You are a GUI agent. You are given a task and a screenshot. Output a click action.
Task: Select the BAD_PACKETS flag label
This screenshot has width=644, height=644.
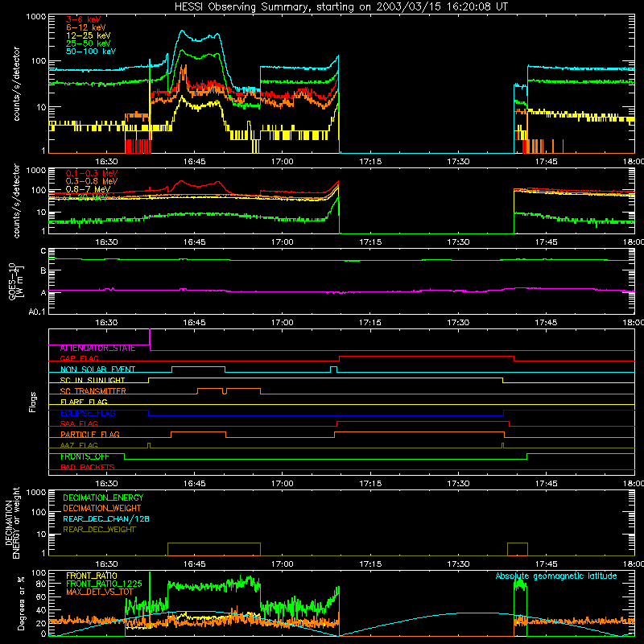point(88,467)
